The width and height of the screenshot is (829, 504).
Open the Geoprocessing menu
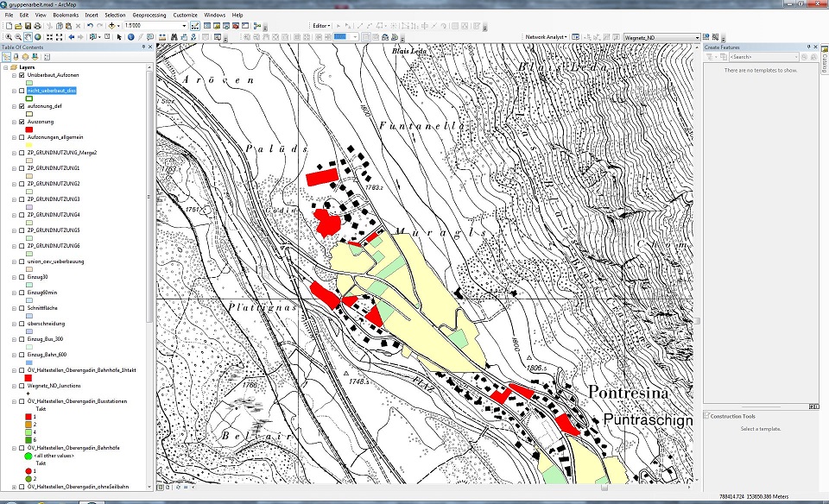(149, 15)
